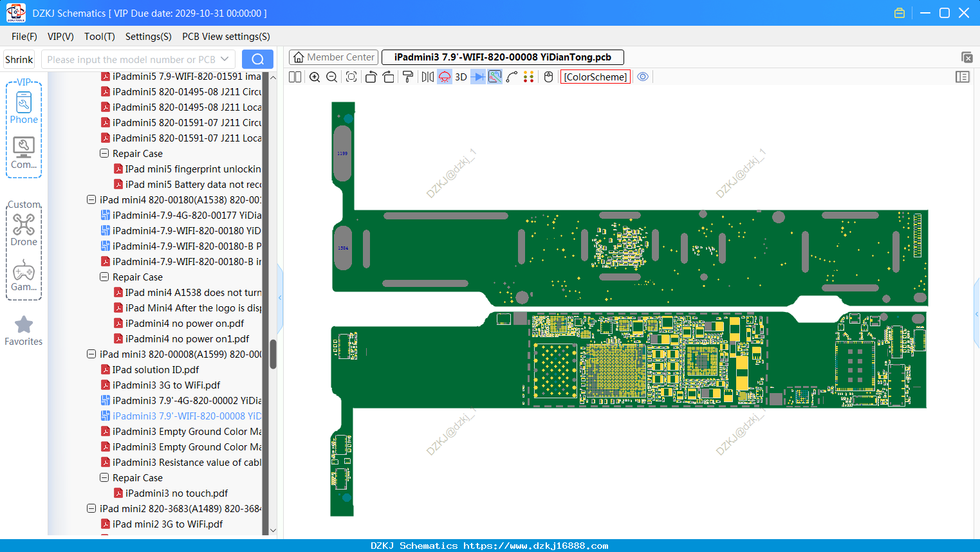Toggle the red alarm light mode

tap(445, 77)
